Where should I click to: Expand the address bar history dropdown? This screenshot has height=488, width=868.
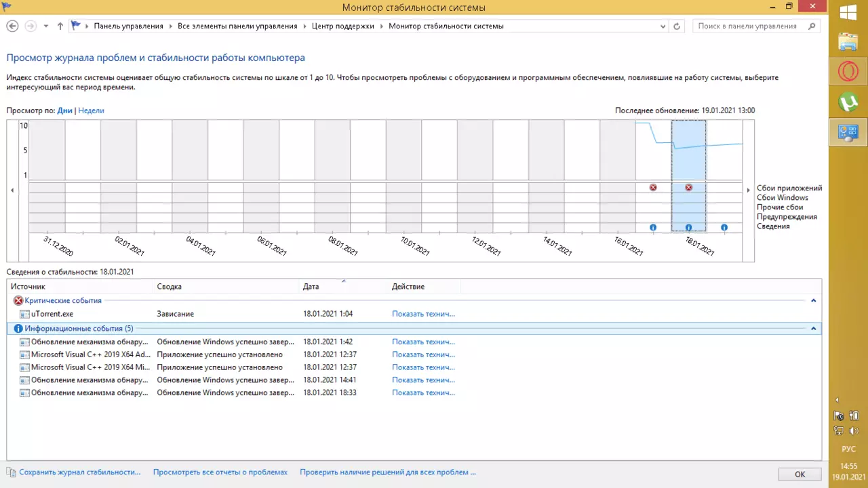point(663,26)
